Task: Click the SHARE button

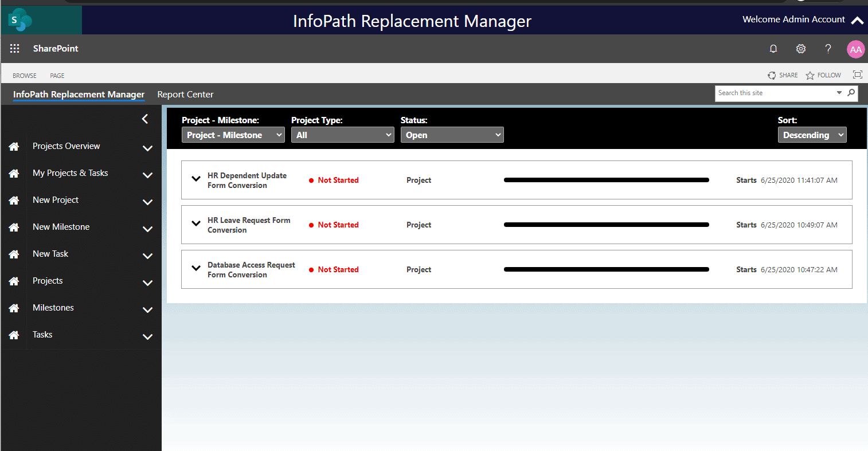Action: (783, 75)
